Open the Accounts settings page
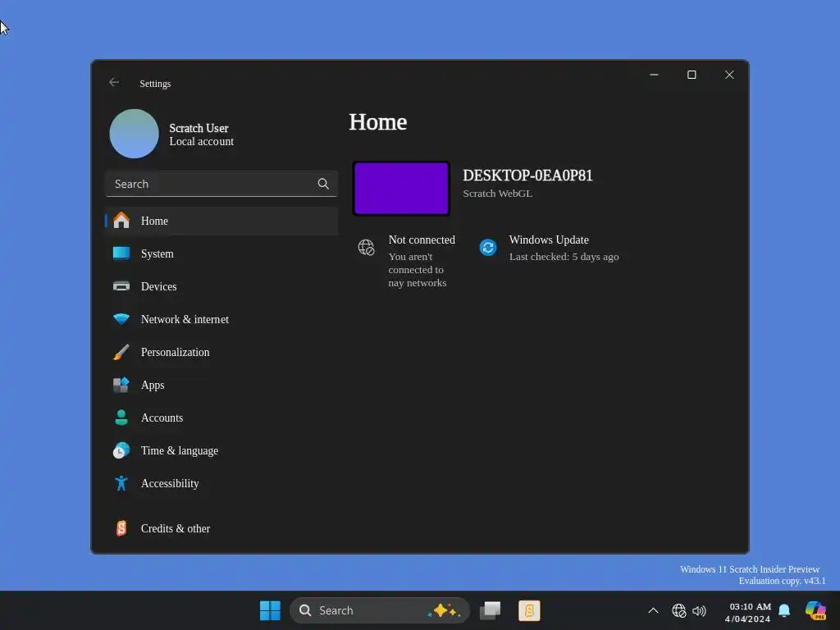The height and width of the screenshot is (630, 840). point(221,418)
